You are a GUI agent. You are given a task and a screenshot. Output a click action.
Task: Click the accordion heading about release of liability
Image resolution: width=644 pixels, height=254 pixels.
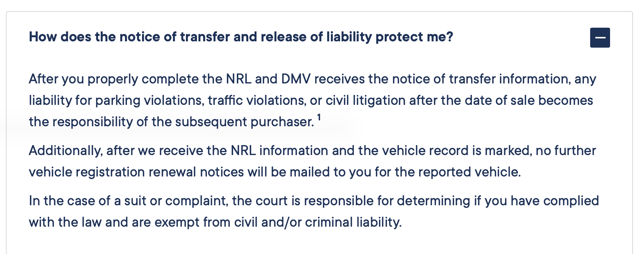pos(241,37)
